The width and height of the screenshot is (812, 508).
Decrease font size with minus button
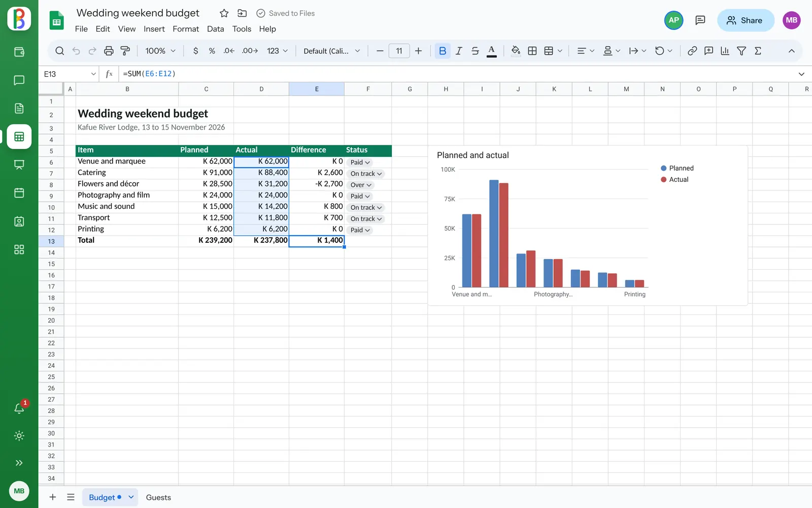pyautogui.click(x=380, y=51)
